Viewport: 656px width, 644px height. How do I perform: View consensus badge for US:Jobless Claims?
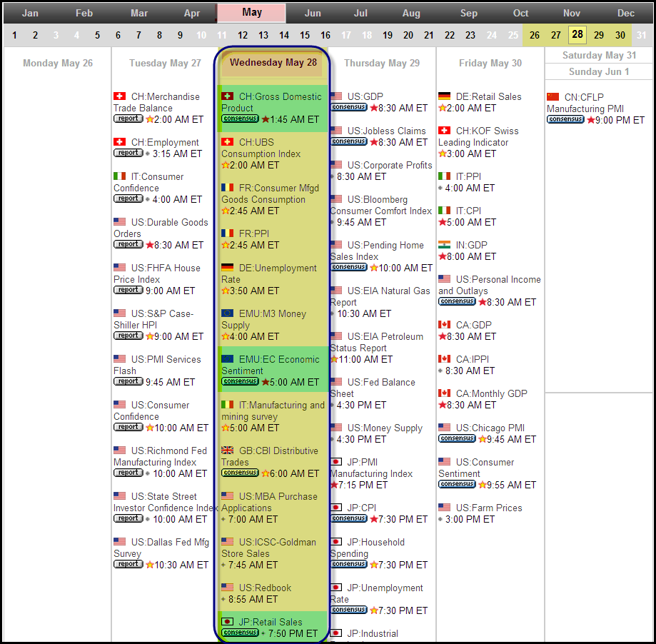tap(348, 142)
